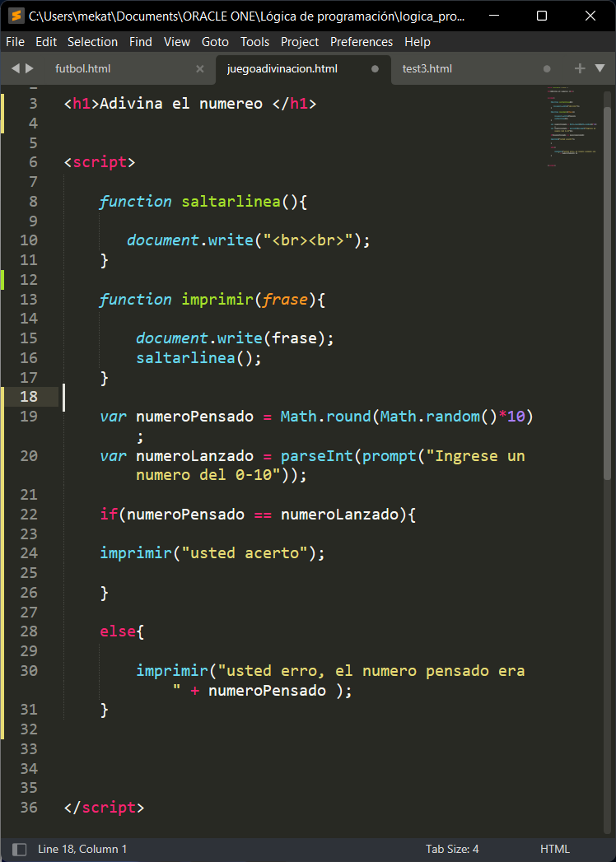Image resolution: width=616 pixels, height=862 pixels.
Task: Open the Tools menu
Action: click(255, 42)
